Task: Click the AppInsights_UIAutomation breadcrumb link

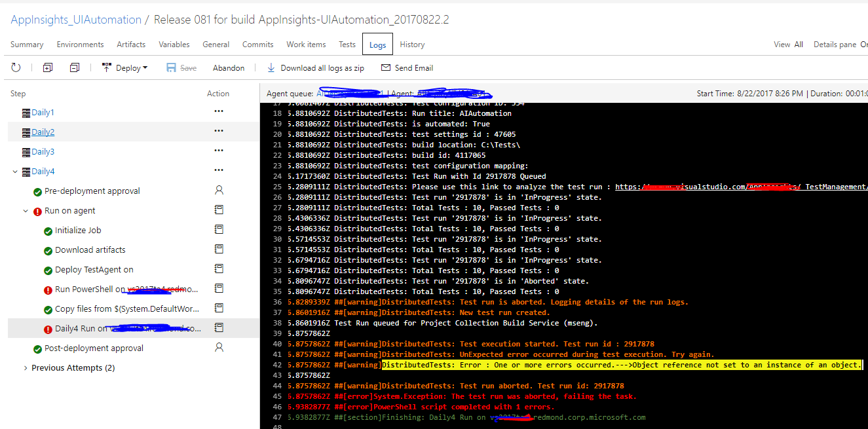Action: pyautogui.click(x=76, y=20)
